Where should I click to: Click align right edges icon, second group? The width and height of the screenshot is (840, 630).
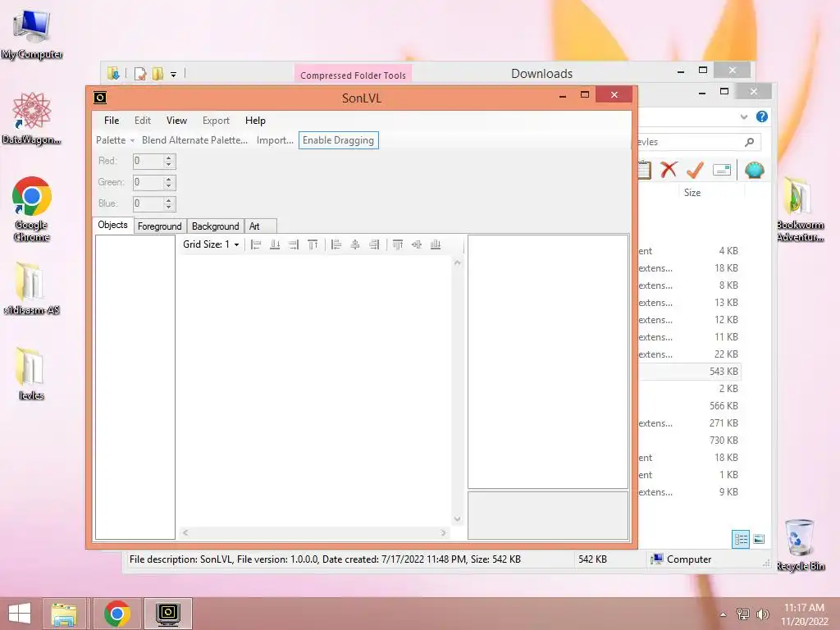(374, 244)
